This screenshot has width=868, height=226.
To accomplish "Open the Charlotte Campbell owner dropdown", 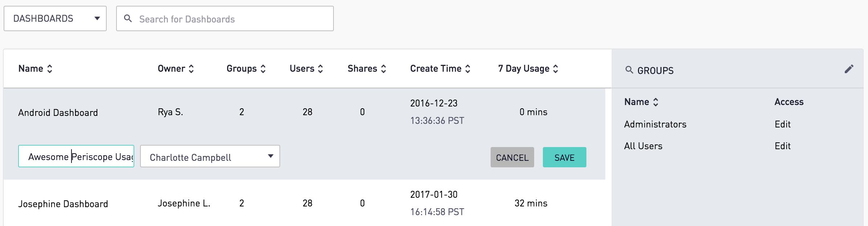I will click(x=210, y=156).
